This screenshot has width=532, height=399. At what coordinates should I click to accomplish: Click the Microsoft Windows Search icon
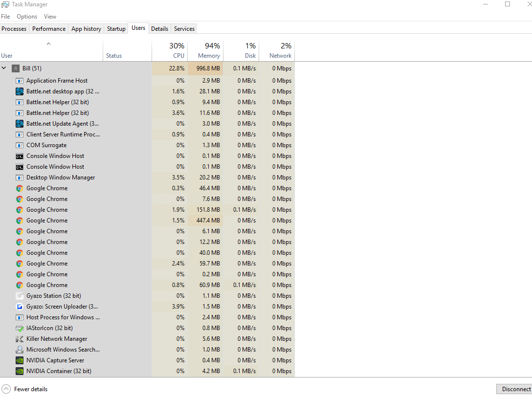tap(20, 350)
